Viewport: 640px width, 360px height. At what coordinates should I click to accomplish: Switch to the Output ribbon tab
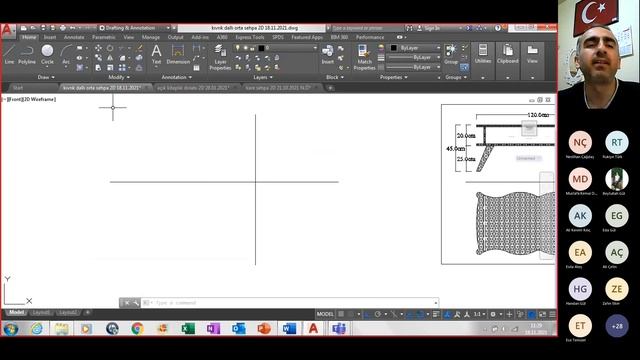click(176, 37)
